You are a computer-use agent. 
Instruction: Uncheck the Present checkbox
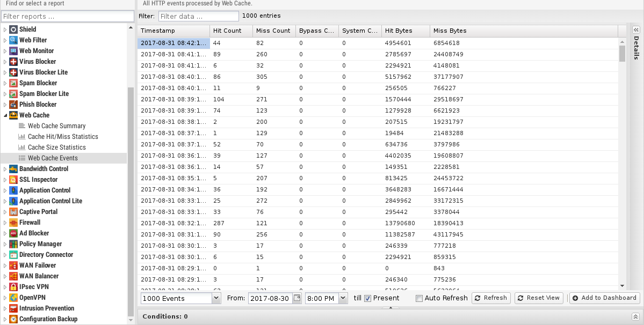[x=368, y=299]
